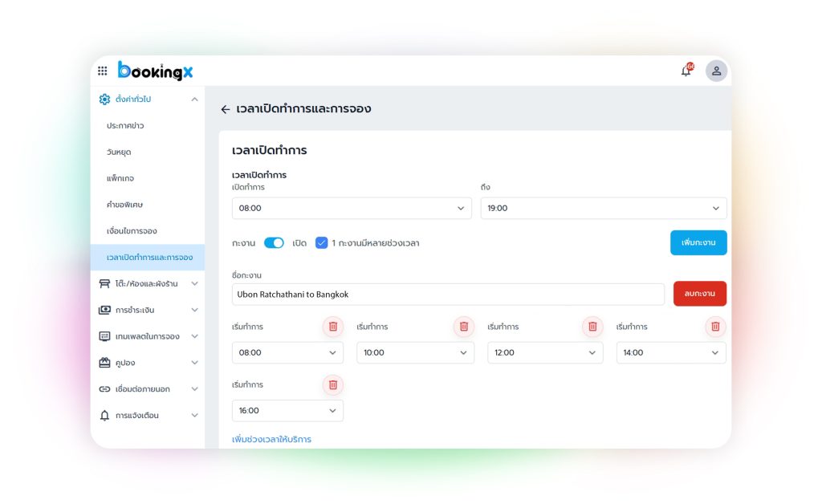This screenshot has height=504, width=822.
Task: Select วันหยุด in the sidebar menu
Action: [x=119, y=152]
